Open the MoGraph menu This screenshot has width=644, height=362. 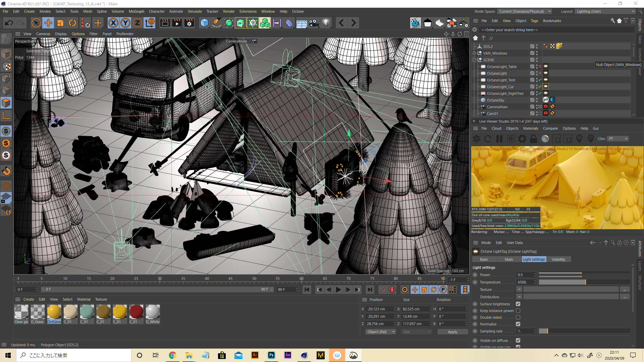click(136, 11)
